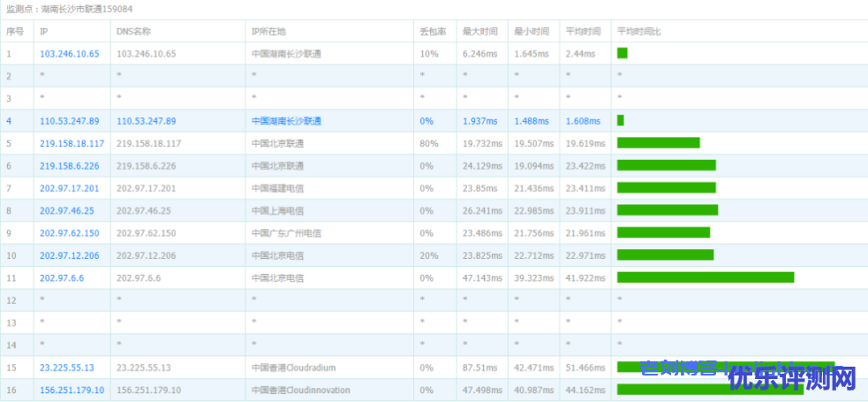Open IP link 202.97.17.201
The width and height of the screenshot is (868, 402).
tap(69, 188)
